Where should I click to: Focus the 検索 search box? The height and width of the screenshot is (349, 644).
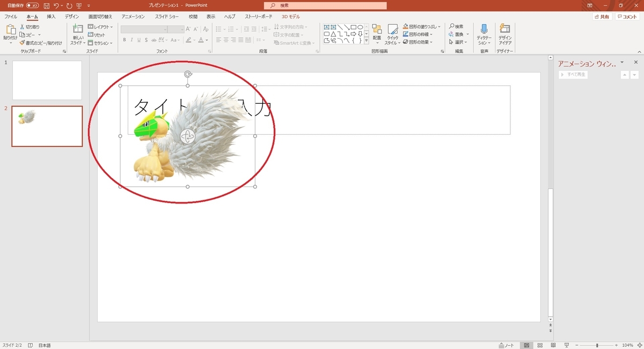pyautogui.click(x=325, y=5)
